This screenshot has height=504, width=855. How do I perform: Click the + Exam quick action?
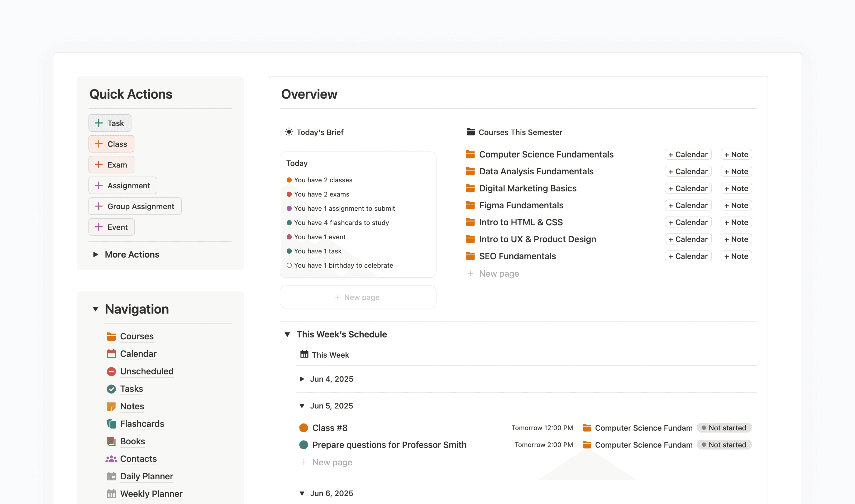click(x=111, y=164)
